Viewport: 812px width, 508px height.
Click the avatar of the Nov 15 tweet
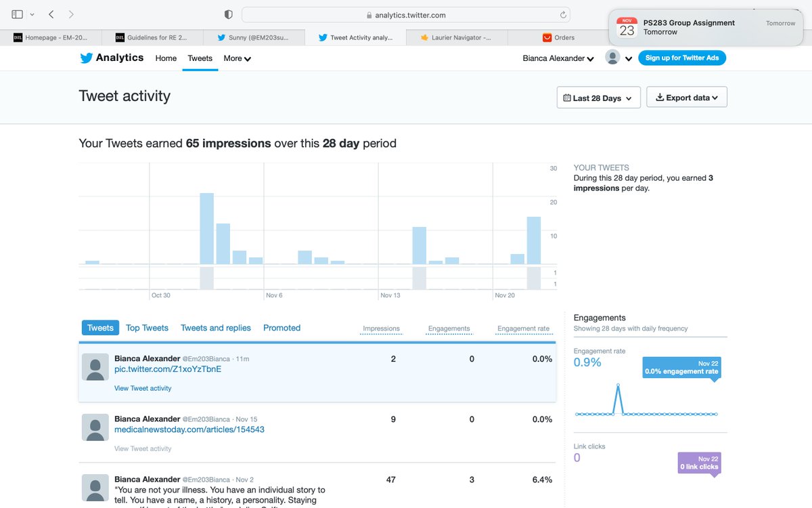(95, 427)
